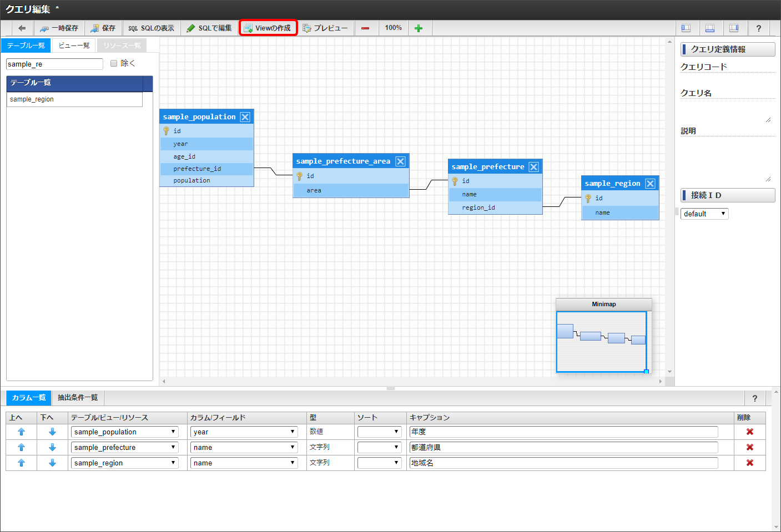The image size is (781, 532).
Task: Go back with the left arrow toolbar icon
Action: tap(22, 28)
